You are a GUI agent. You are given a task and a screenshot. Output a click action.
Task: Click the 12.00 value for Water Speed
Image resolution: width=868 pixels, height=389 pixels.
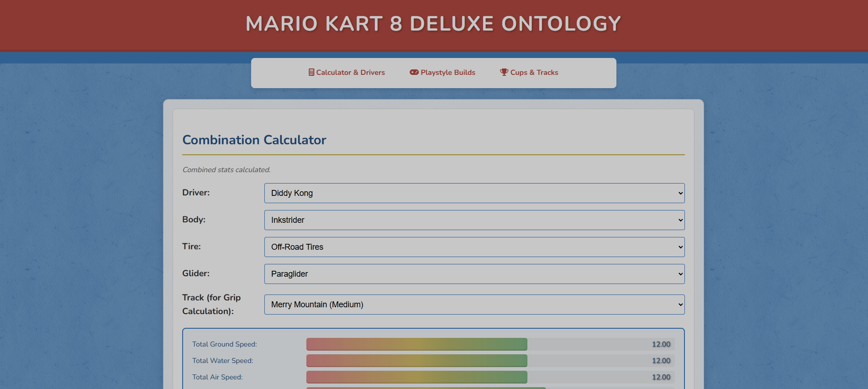pos(661,361)
